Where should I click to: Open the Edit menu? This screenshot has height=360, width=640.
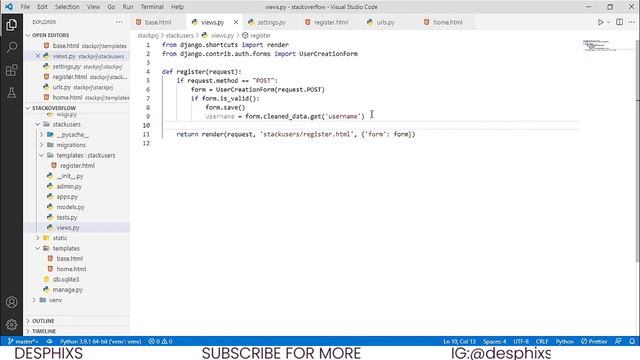[x=42, y=7]
